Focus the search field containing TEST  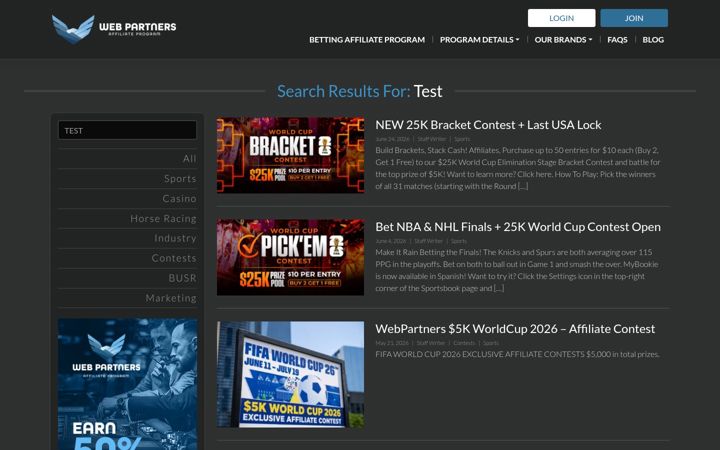pyautogui.click(x=127, y=130)
